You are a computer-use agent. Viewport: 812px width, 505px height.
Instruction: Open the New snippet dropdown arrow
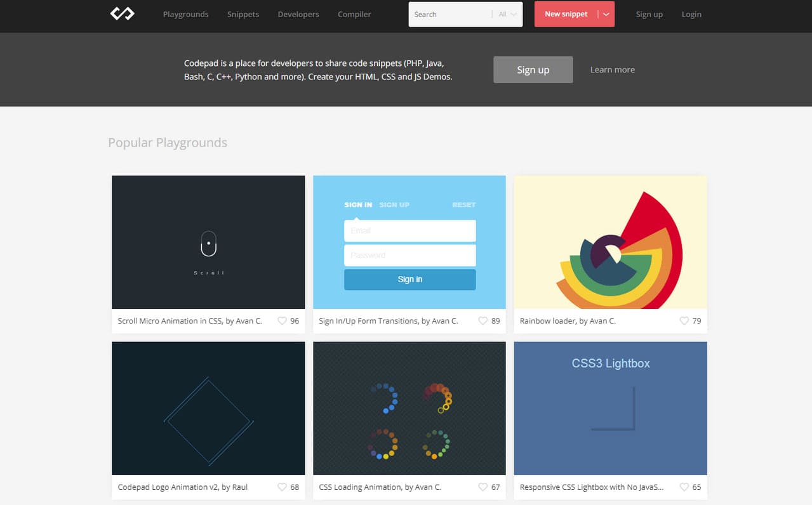tap(606, 14)
